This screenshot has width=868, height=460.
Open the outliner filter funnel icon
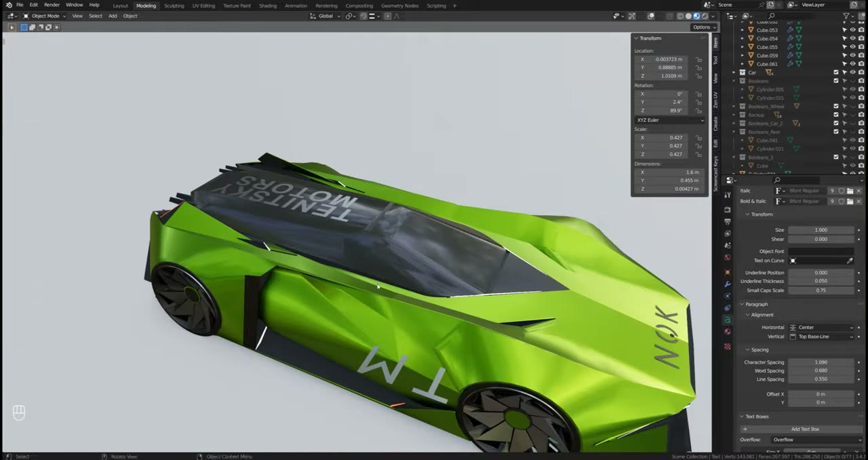pyautogui.click(x=848, y=16)
